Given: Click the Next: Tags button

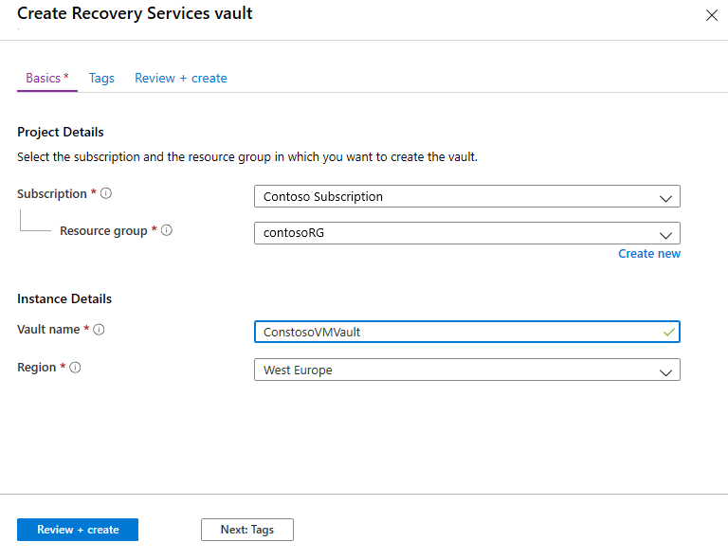Looking at the screenshot, I should tap(246, 530).
